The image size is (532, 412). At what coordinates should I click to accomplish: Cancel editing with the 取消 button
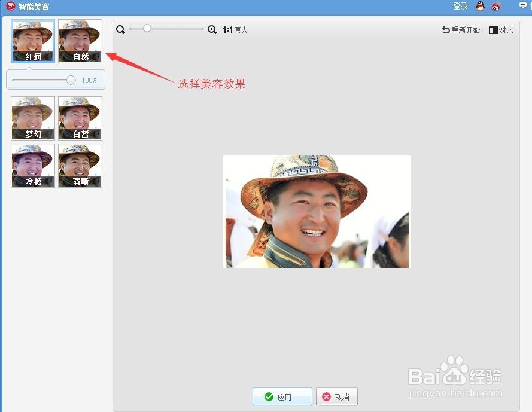coord(336,396)
